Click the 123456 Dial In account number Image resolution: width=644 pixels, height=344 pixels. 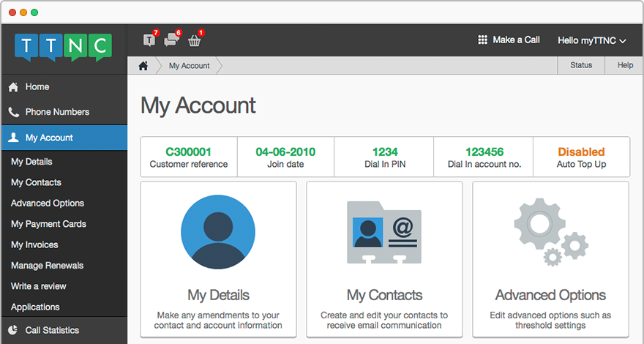tap(484, 152)
